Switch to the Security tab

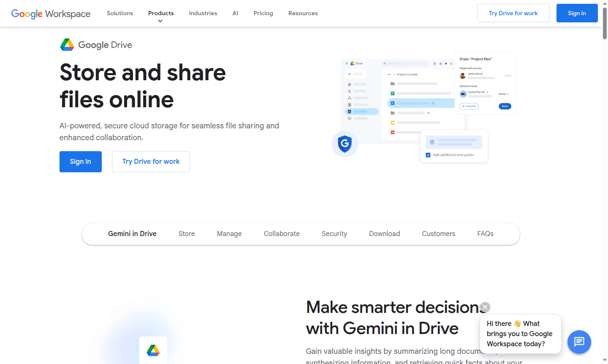click(334, 234)
